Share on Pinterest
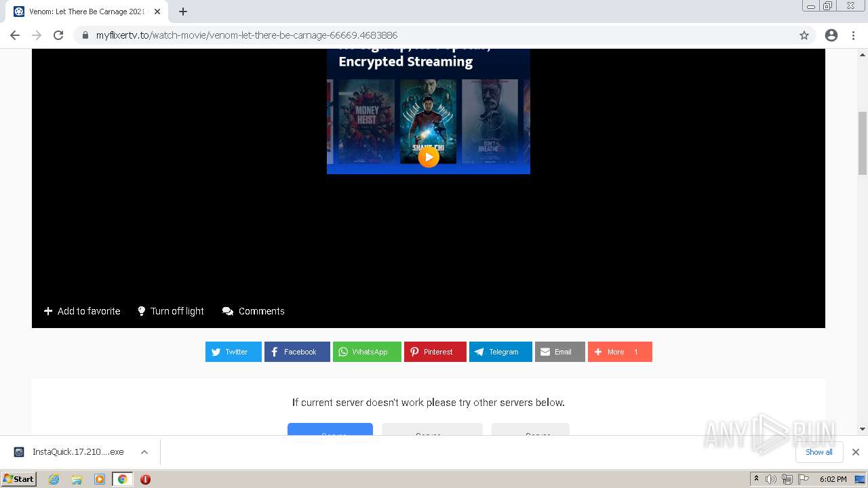868x488 pixels. coord(435,352)
